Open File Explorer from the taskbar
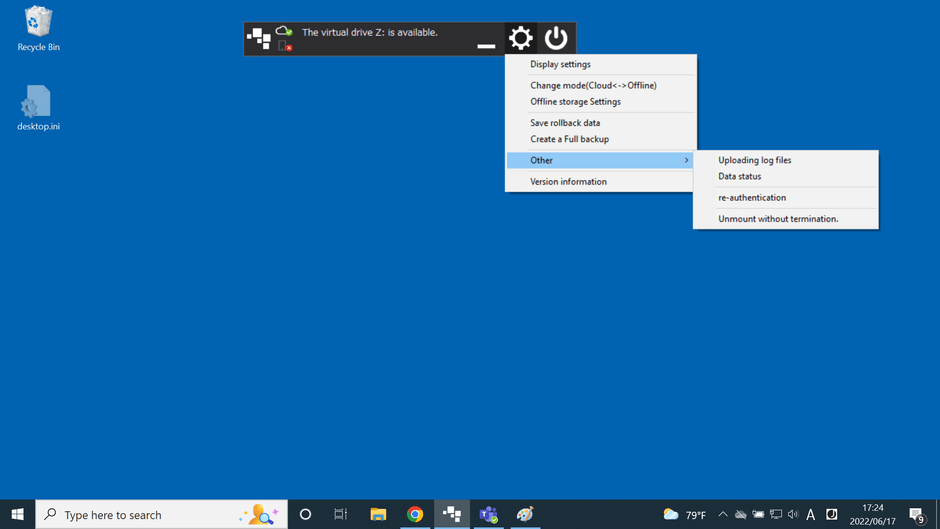 click(378, 514)
